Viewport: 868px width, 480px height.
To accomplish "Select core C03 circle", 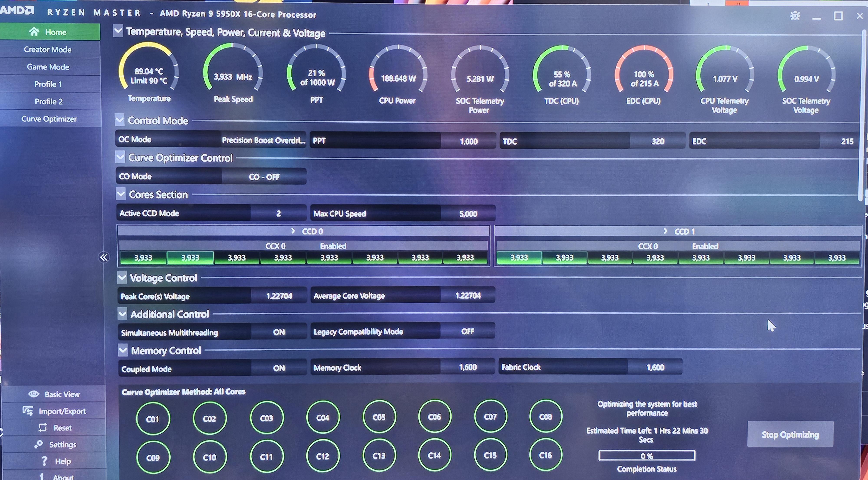I will coord(266,418).
